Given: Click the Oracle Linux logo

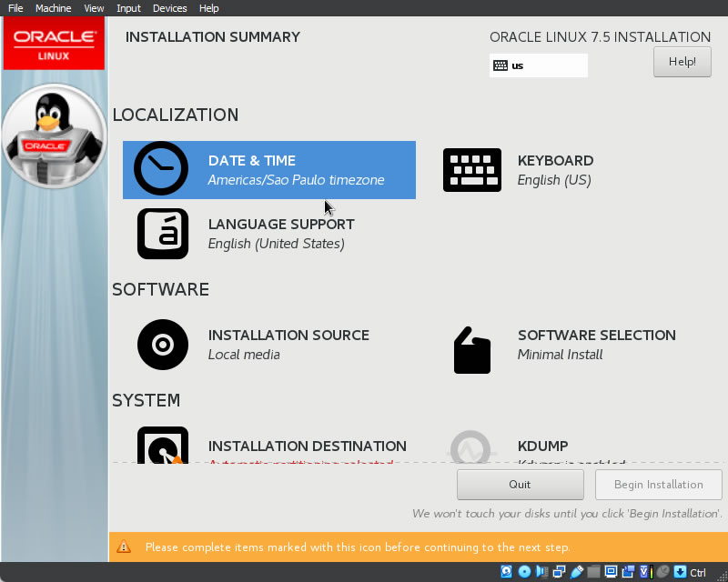Looking at the screenshot, I should [54, 44].
